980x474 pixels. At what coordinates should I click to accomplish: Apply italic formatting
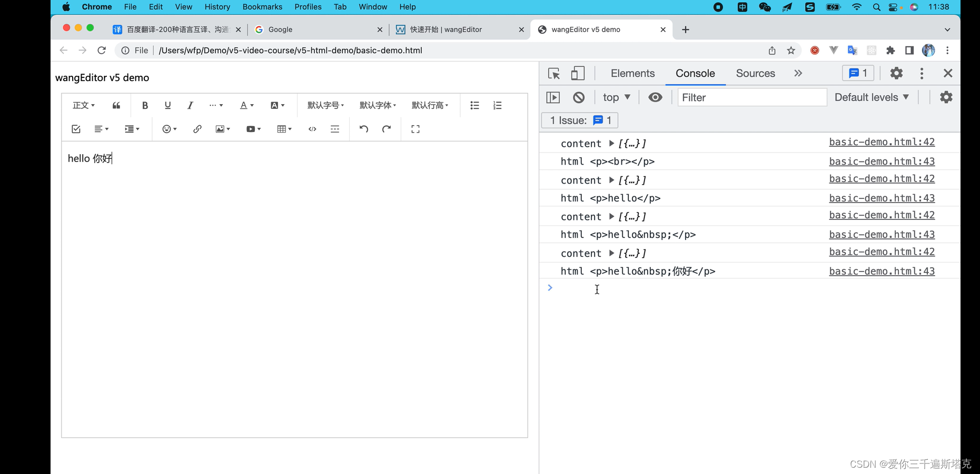click(x=190, y=105)
